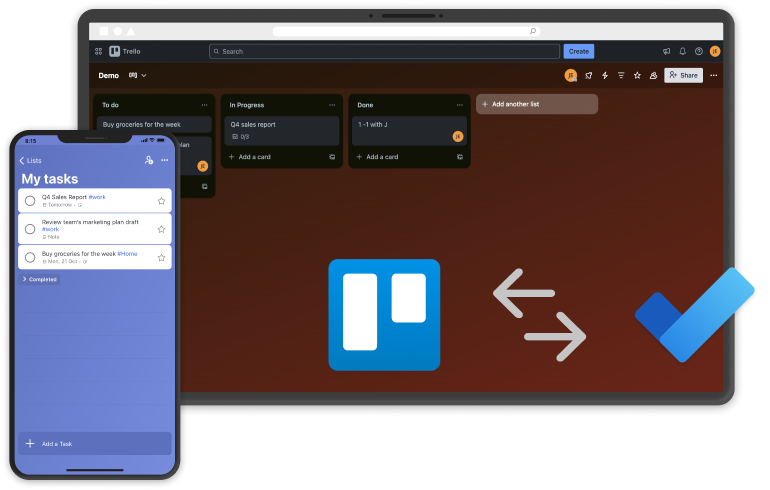Open the board menu ellipsis
Image resolution: width=770 pixels, height=490 pixels.
pyautogui.click(x=713, y=76)
